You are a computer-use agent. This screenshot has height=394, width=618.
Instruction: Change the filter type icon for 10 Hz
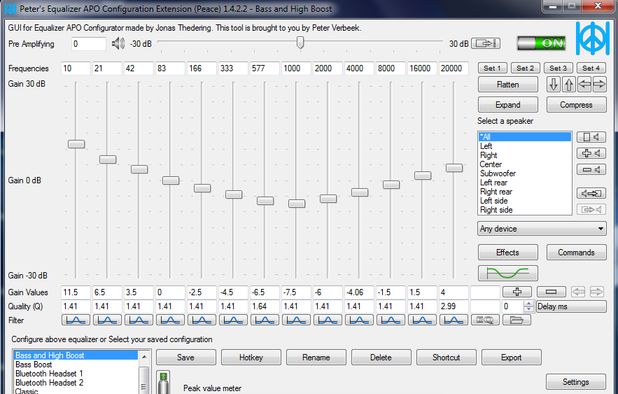click(76, 320)
